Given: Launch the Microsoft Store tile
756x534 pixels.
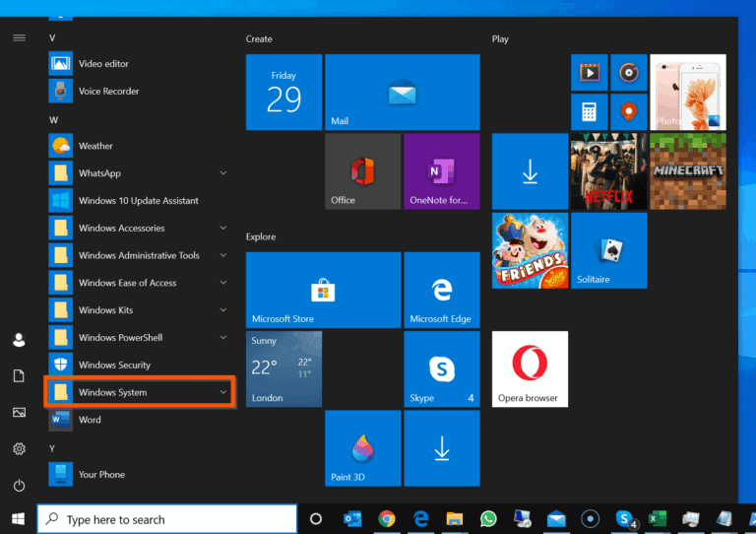Looking at the screenshot, I should pos(323,290).
